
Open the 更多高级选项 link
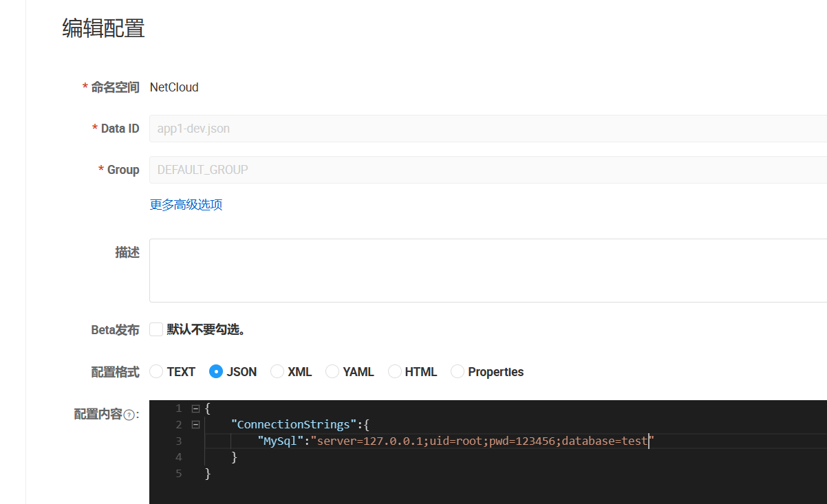tap(186, 204)
